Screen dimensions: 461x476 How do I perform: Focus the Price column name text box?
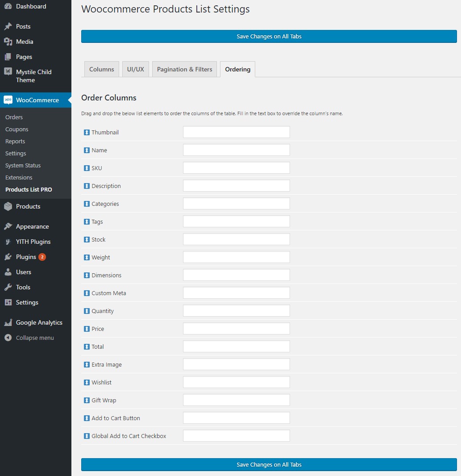pos(236,329)
